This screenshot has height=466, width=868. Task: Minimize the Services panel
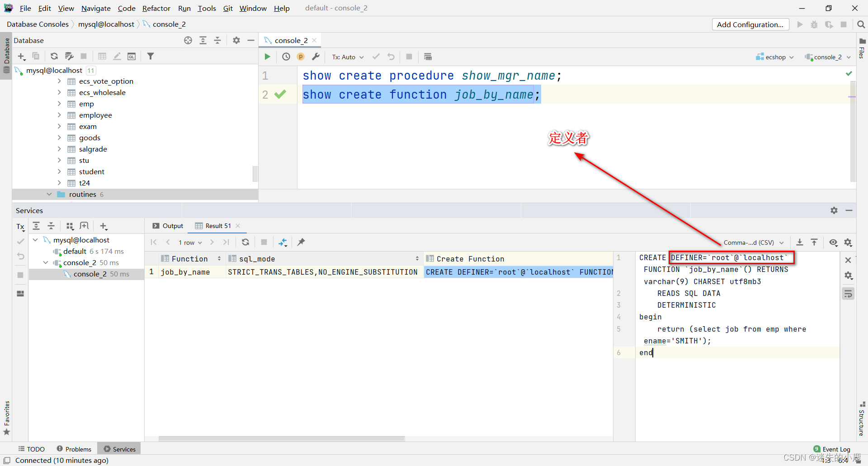tap(849, 210)
